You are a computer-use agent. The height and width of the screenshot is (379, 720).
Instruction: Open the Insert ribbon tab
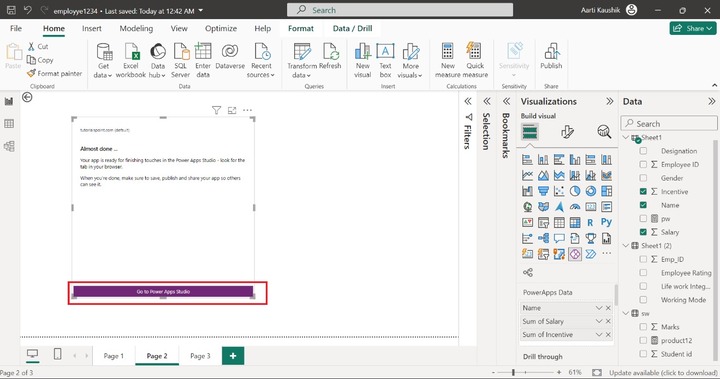tap(92, 28)
